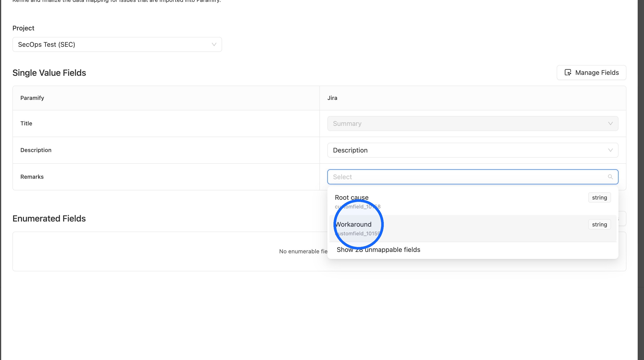Click the Remarks row label

point(32,177)
